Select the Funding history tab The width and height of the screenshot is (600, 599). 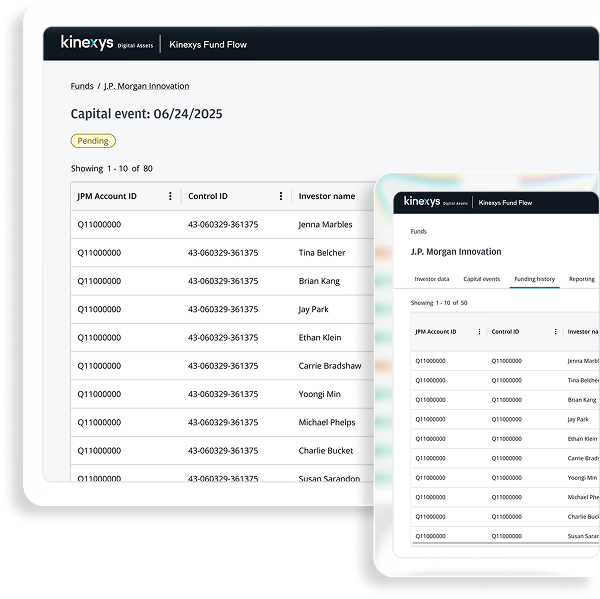(x=535, y=279)
